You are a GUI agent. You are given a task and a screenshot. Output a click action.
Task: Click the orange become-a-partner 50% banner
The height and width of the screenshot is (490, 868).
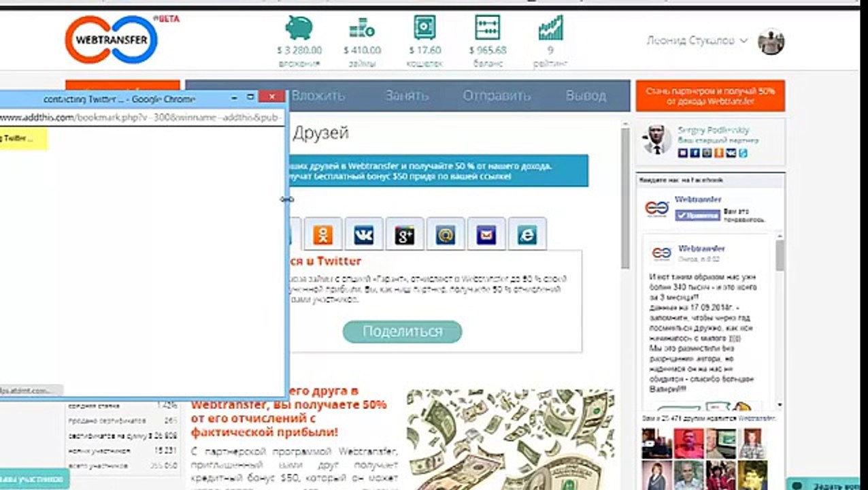pos(710,96)
